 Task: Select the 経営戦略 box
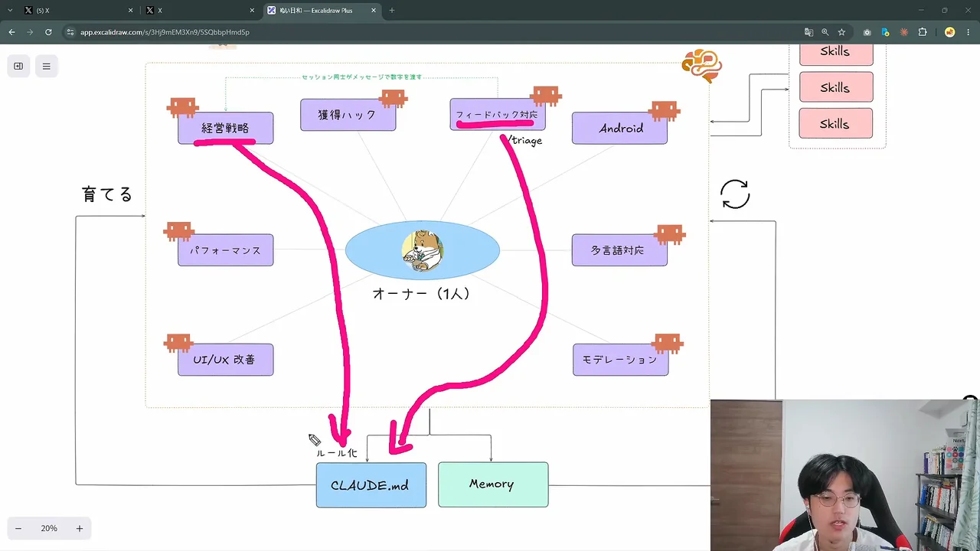225,128
